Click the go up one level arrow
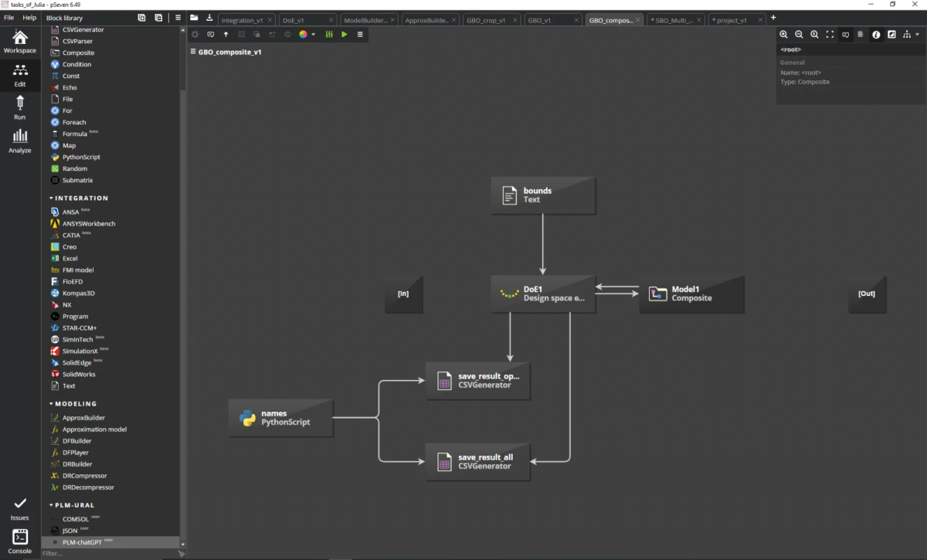Viewport: 927px width, 560px height. tap(226, 34)
